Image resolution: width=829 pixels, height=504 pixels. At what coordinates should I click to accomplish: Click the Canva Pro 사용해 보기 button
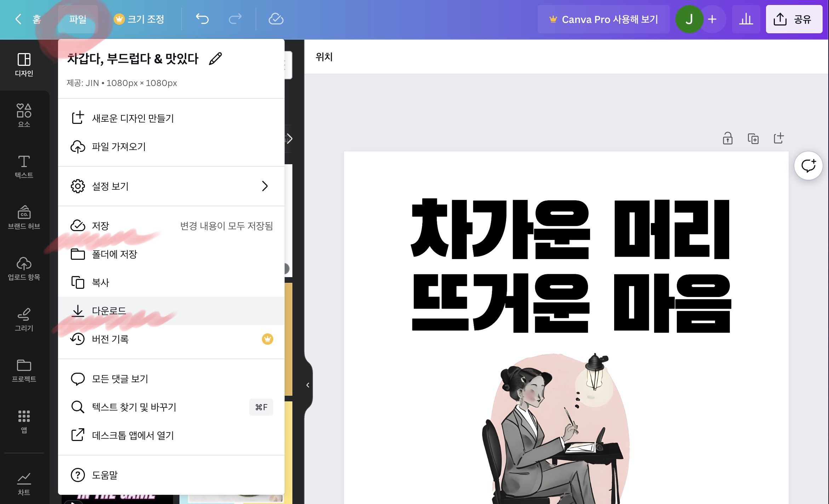[604, 19]
